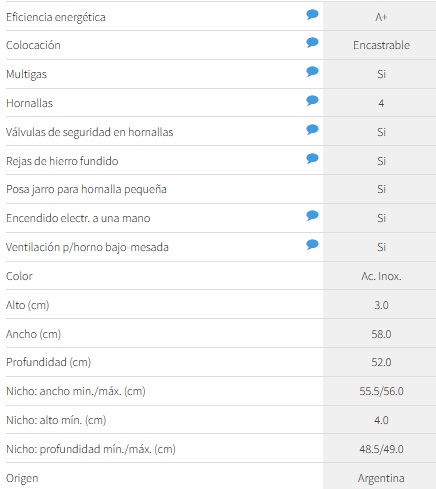
Task: Open the Hornallas info bubble
Action: [312, 101]
